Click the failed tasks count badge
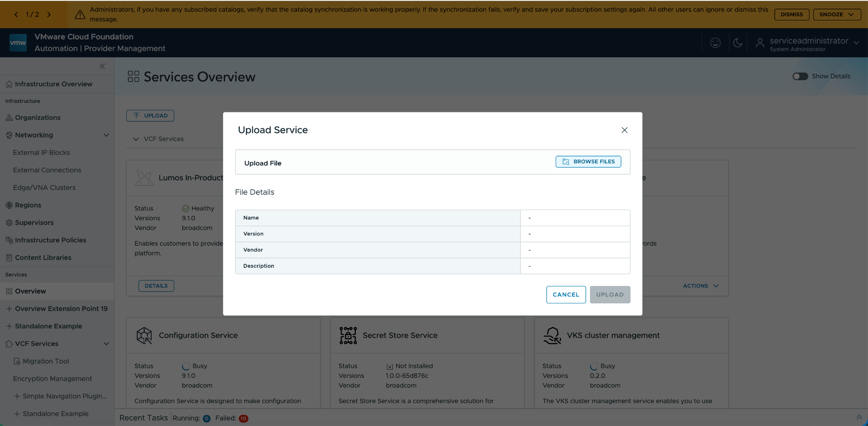Screen dimensions: 868x426 (243, 419)
